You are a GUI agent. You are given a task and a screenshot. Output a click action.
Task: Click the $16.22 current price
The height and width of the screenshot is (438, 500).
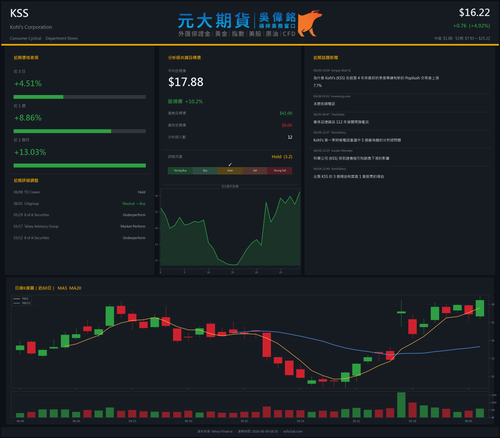pyautogui.click(x=474, y=13)
